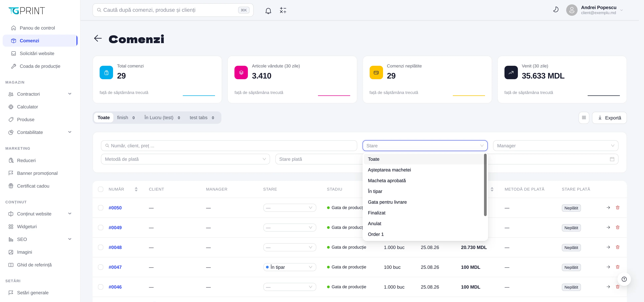Open order link #0046
Viewport: 644px width, 302px height.
[x=115, y=287]
